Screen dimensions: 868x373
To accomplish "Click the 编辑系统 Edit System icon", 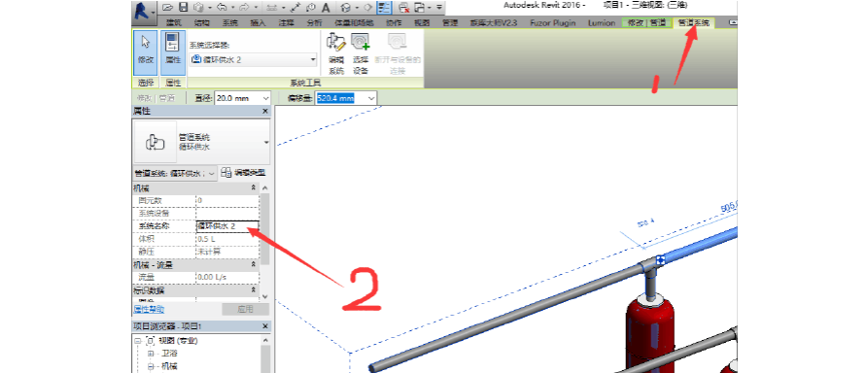I will click(336, 53).
